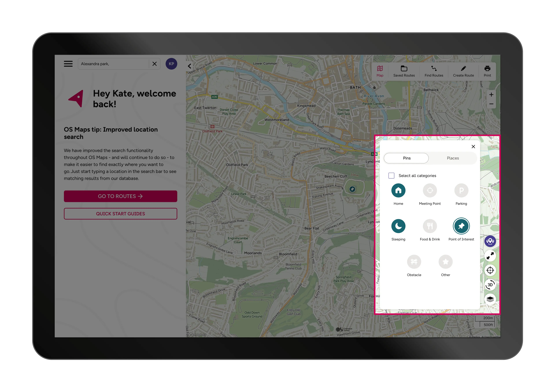Click the Beechen Cliff map label

click(x=336, y=176)
